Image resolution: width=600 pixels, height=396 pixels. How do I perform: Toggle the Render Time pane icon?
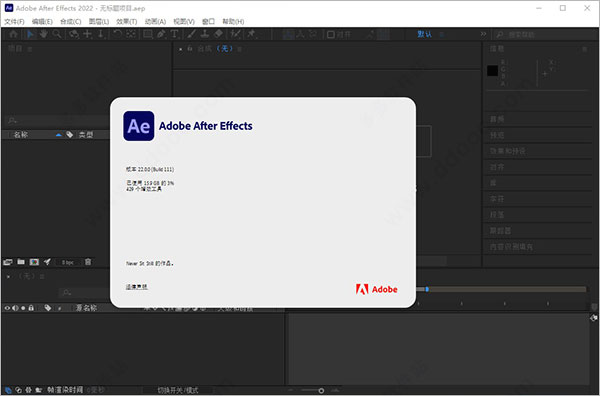pyautogui.click(x=39, y=390)
